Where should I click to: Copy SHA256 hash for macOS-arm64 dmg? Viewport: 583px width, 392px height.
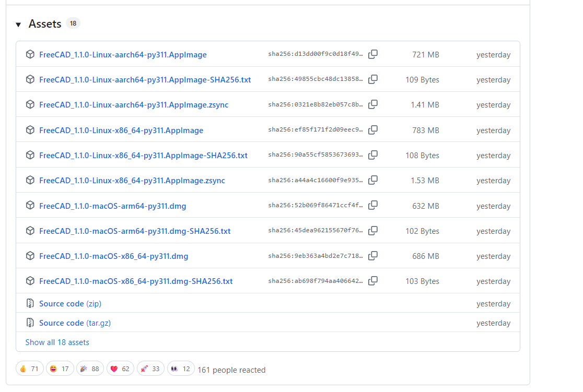(373, 205)
